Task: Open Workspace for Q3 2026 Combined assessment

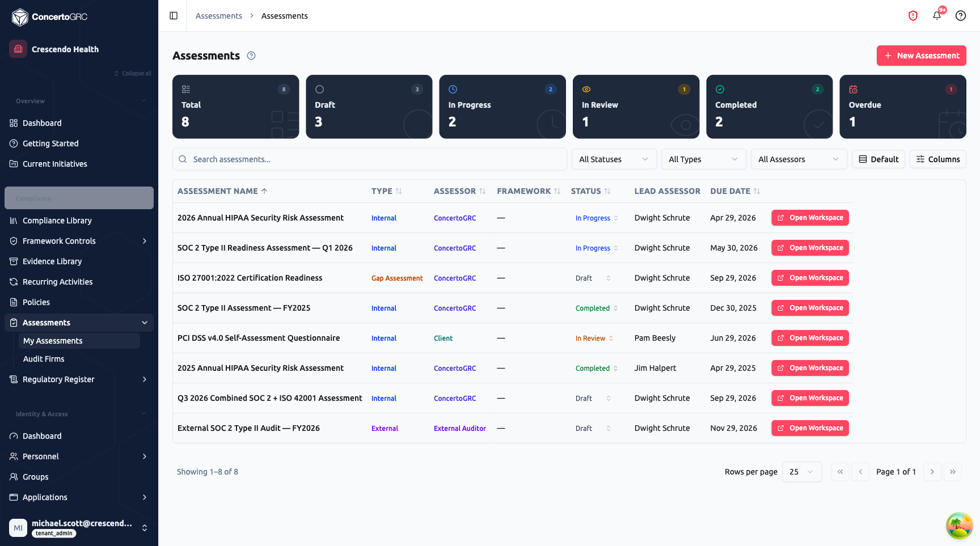Action: 810,398
